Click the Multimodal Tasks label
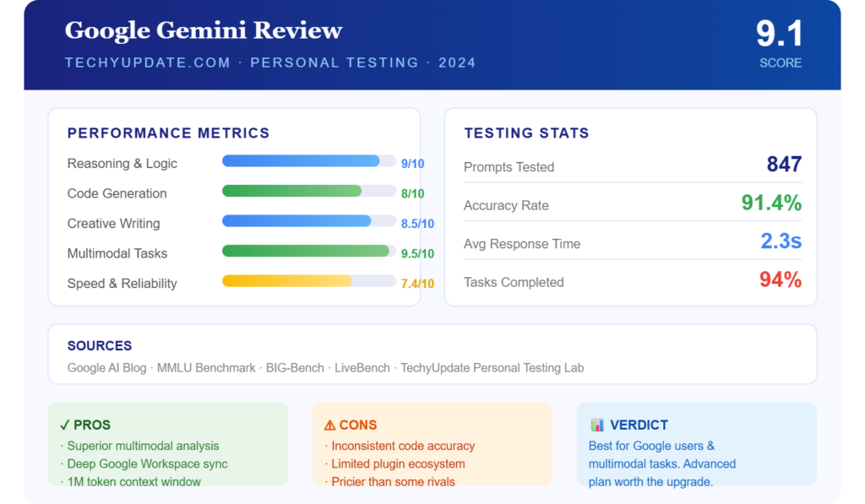This screenshot has height=504, width=865. (x=117, y=253)
